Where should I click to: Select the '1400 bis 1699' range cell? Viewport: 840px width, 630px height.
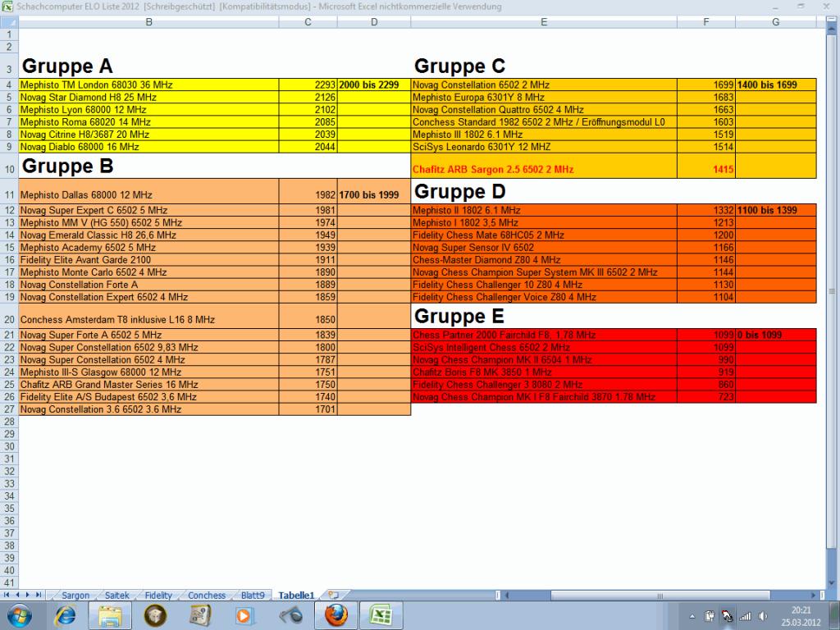[x=776, y=84]
